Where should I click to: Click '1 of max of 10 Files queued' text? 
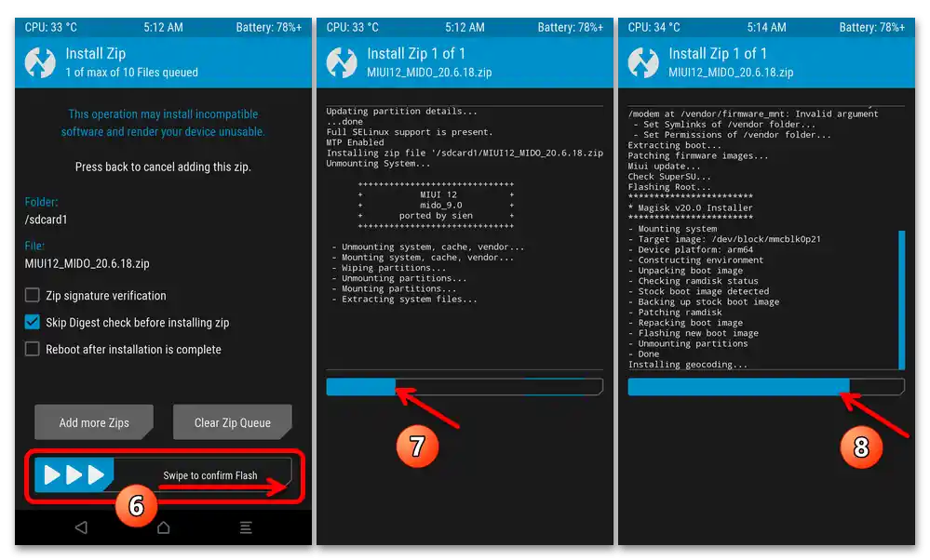point(131,73)
